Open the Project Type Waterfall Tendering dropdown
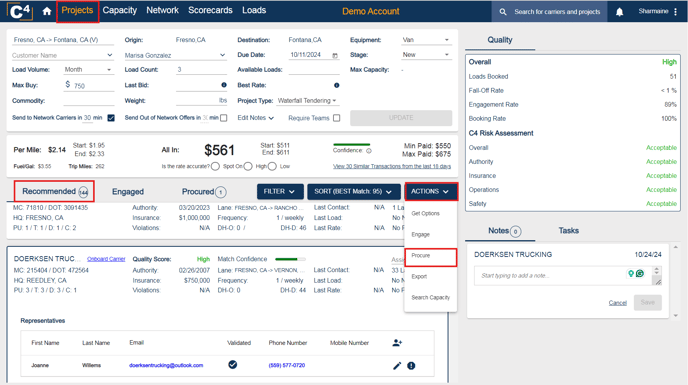 [x=307, y=101]
